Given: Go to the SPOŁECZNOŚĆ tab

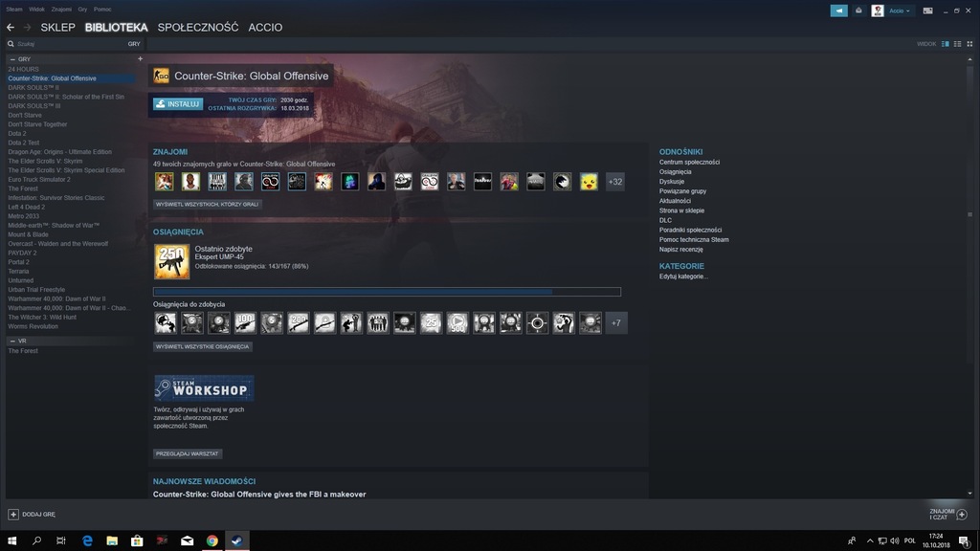Looking at the screenshot, I should click(x=198, y=28).
